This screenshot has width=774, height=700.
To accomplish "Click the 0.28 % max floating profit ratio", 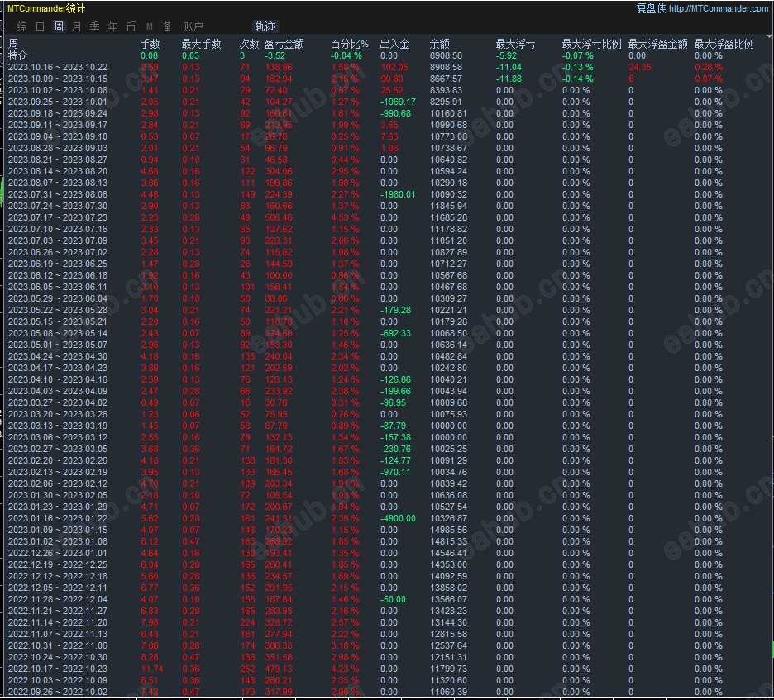I will 709,67.
